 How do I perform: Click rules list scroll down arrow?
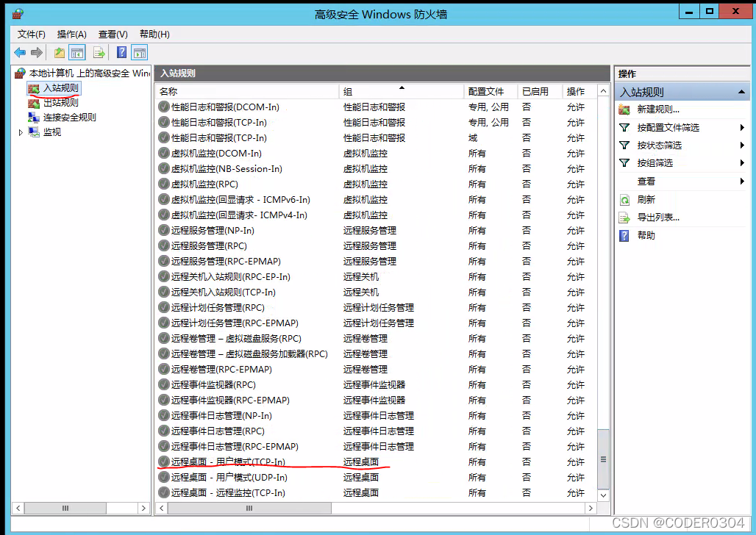coord(603,495)
